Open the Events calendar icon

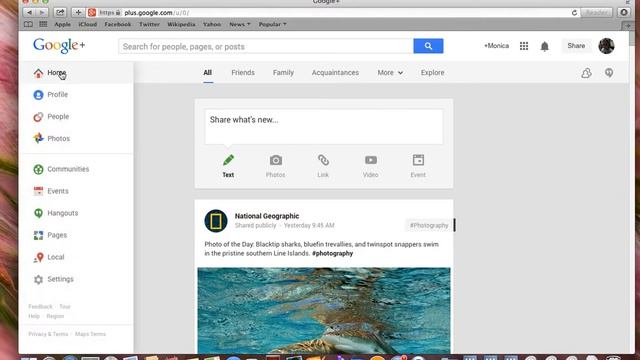point(38,191)
